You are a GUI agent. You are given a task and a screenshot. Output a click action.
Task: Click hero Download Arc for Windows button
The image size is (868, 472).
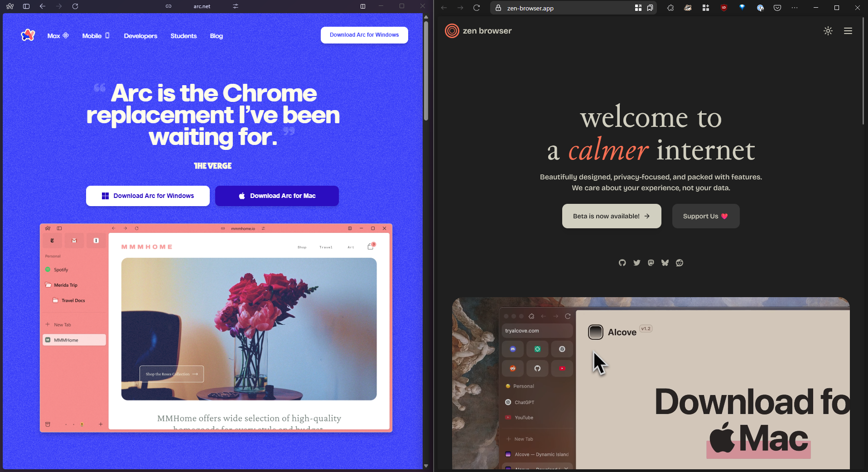(148, 196)
